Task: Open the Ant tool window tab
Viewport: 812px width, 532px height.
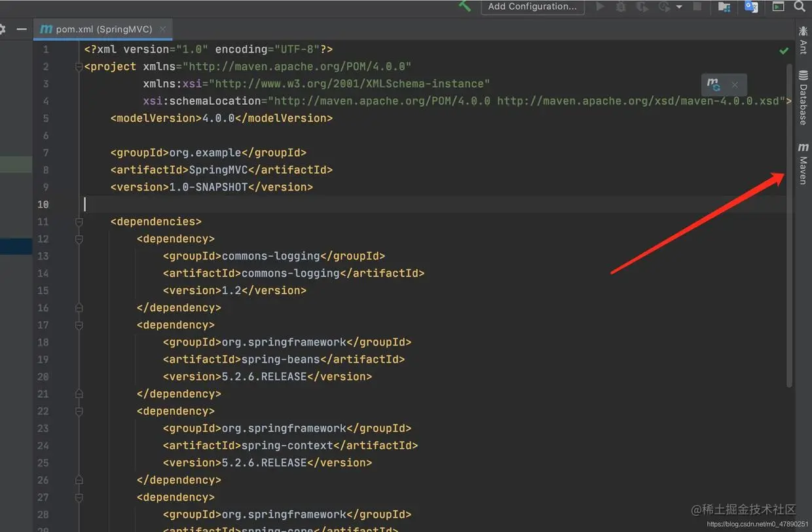Action: 803,39
